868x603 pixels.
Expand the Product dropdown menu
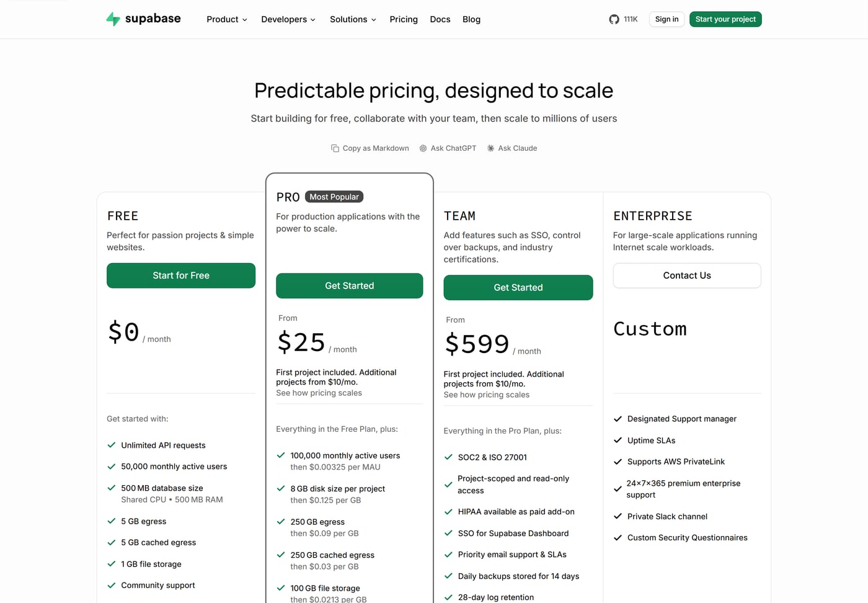(227, 19)
